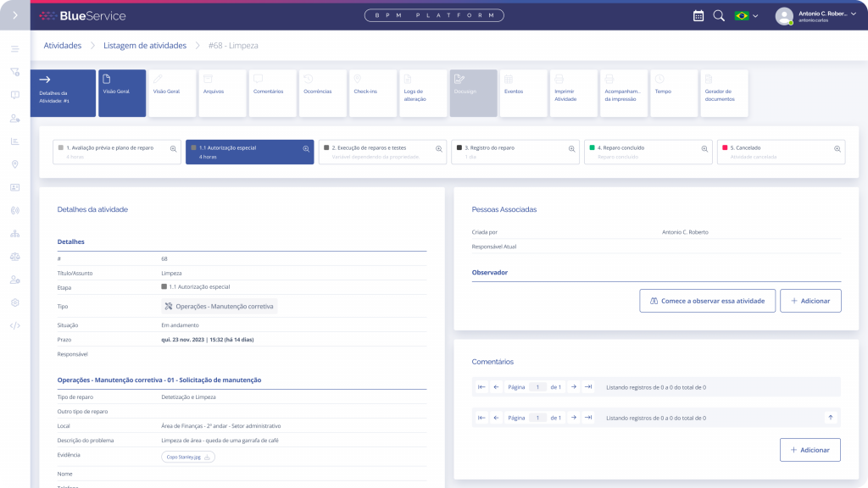The height and width of the screenshot is (488, 868).
Task: Select stage 2. Execução de reparos e testes
Action: point(382,152)
